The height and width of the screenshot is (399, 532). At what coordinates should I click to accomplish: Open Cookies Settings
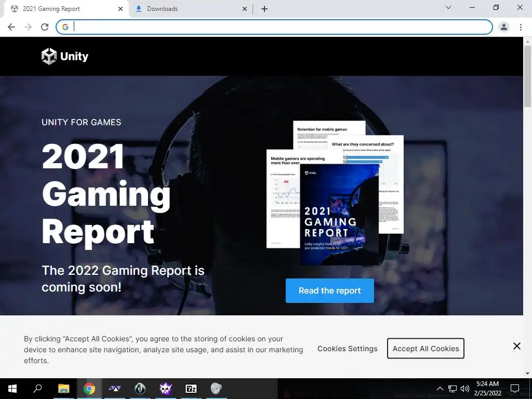pyautogui.click(x=348, y=349)
